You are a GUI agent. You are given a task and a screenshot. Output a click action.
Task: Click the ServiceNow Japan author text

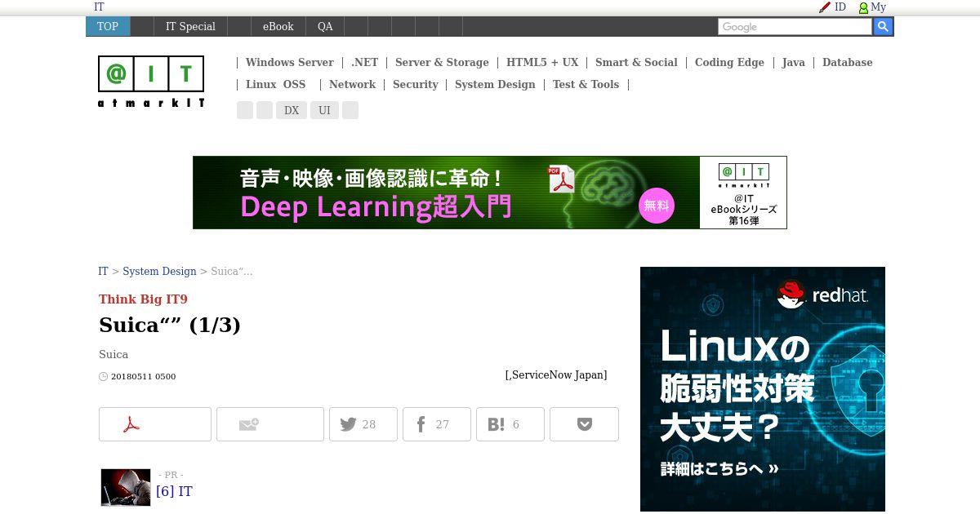click(556, 375)
